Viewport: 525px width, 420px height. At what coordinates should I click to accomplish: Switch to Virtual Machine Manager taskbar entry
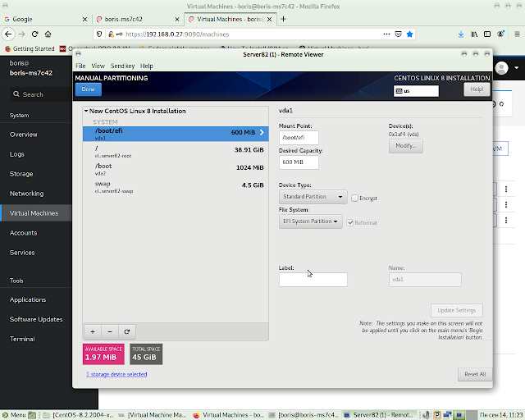(153, 415)
